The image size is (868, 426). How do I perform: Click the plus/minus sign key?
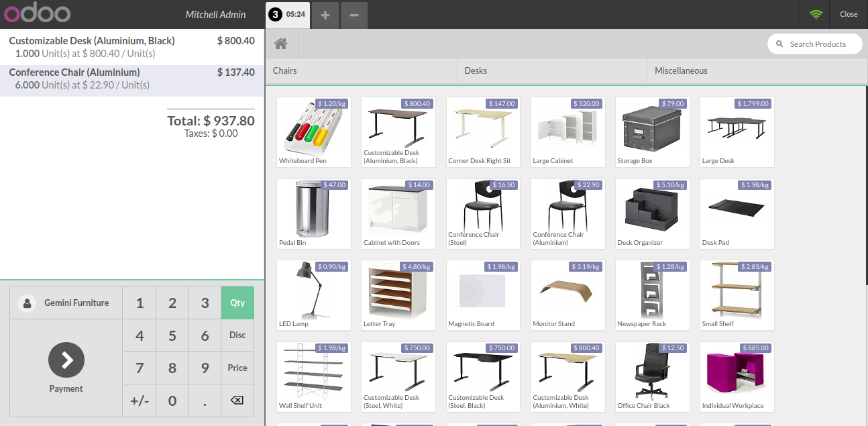coord(140,401)
